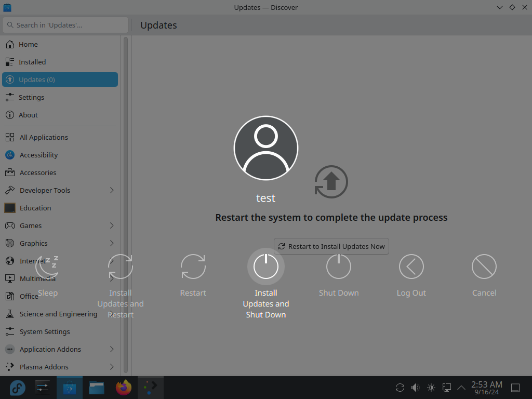Open the Accessories category

pyautogui.click(x=60, y=172)
